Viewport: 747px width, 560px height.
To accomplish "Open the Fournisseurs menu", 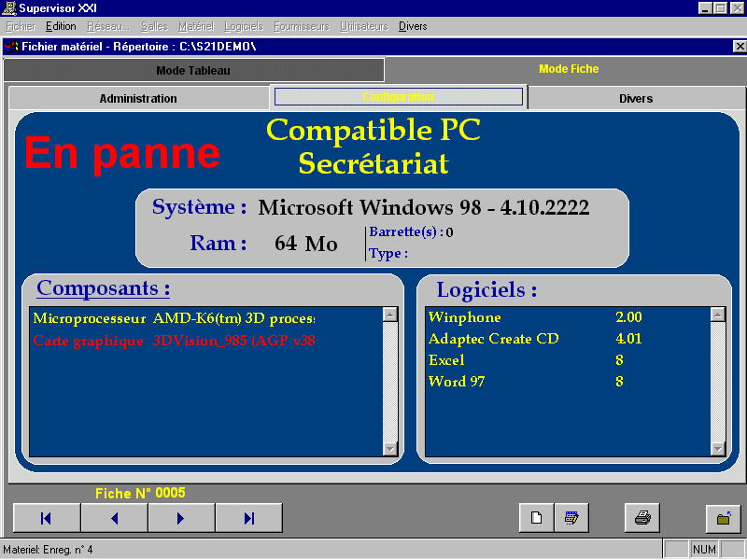I will (x=302, y=26).
